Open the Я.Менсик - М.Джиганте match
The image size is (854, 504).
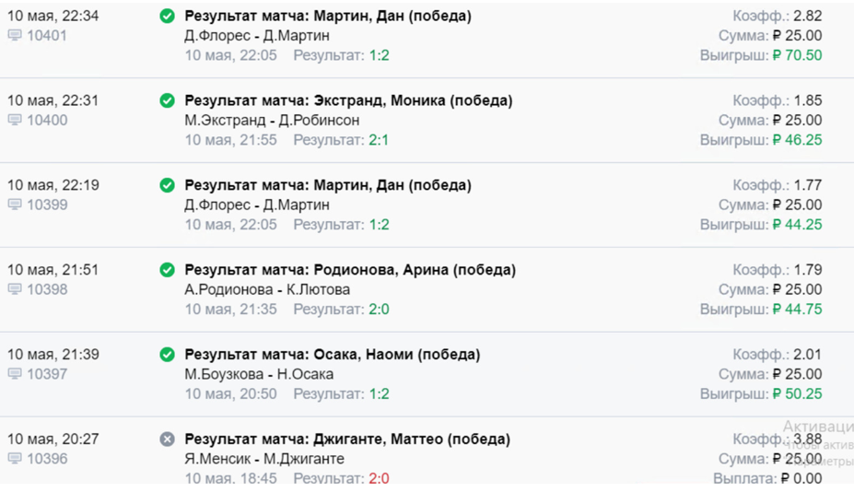click(264, 459)
